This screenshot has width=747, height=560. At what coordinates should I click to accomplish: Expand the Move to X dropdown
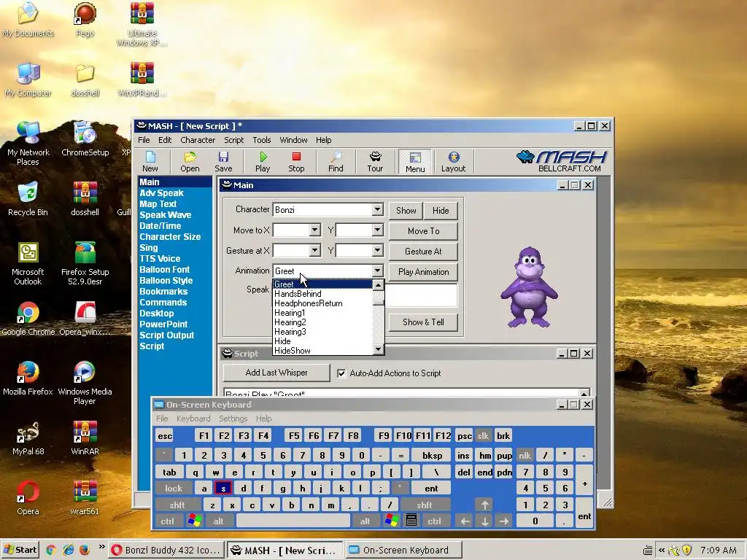(x=314, y=230)
